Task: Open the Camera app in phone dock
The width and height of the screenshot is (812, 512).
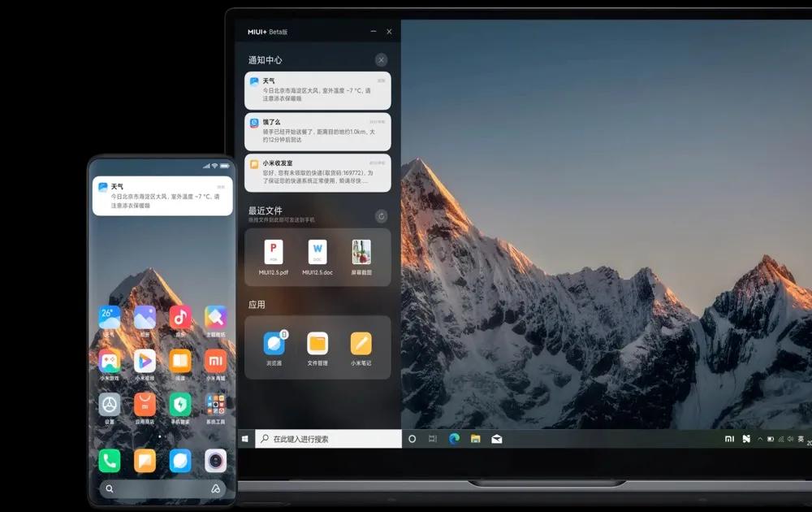Action: point(215,461)
